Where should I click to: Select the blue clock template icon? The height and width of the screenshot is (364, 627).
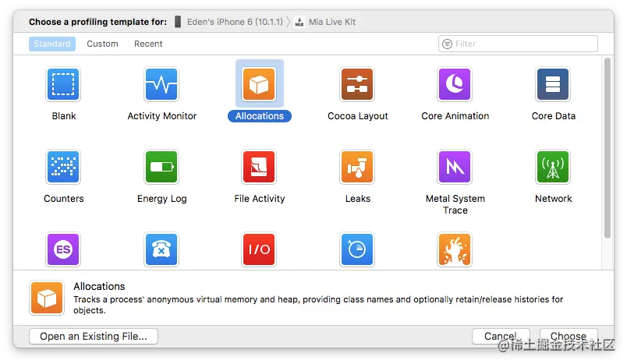click(x=357, y=249)
